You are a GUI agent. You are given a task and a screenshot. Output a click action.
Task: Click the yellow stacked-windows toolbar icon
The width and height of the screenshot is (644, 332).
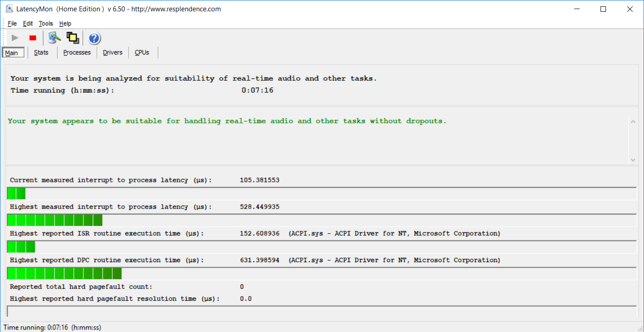(73, 38)
